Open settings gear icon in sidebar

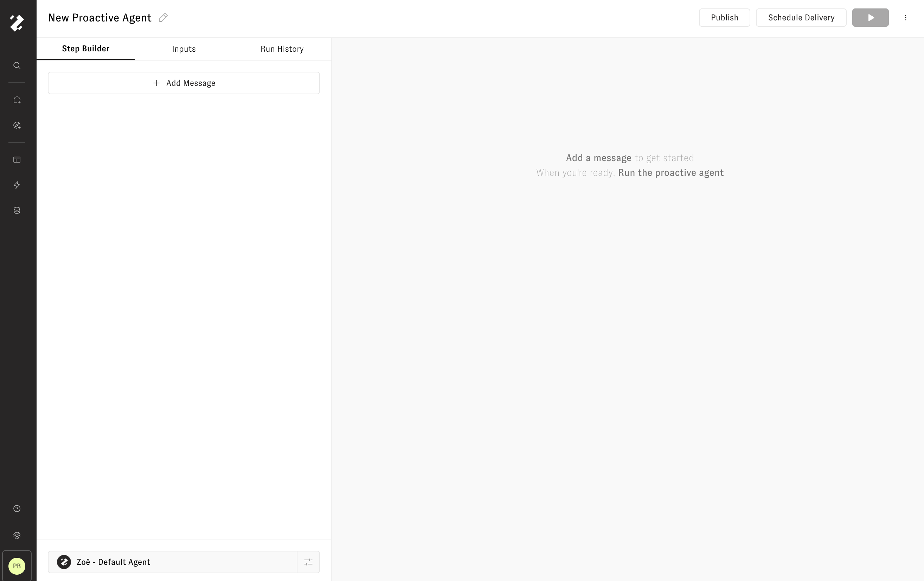click(17, 535)
